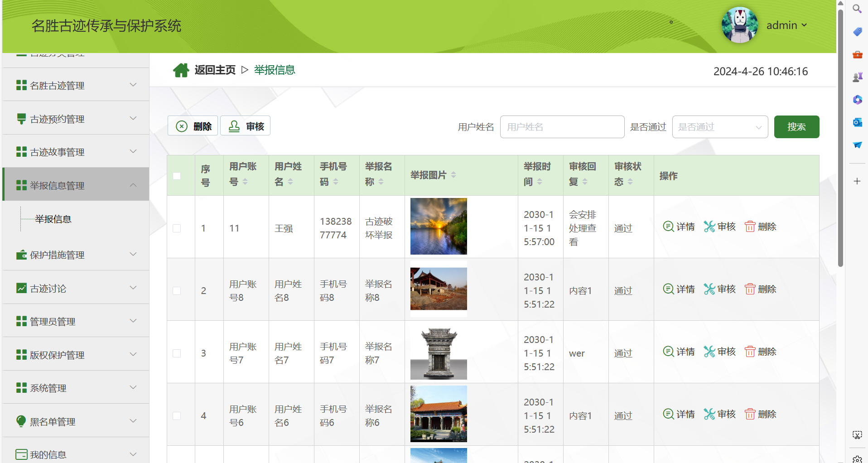Toggle the select-all checkbox in table header

tap(177, 176)
